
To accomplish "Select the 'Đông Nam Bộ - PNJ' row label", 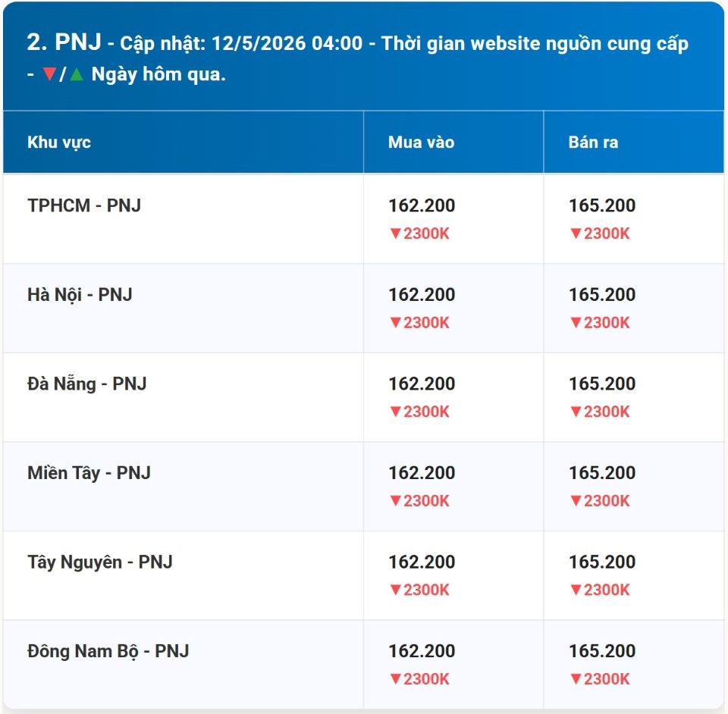I will tap(108, 651).
